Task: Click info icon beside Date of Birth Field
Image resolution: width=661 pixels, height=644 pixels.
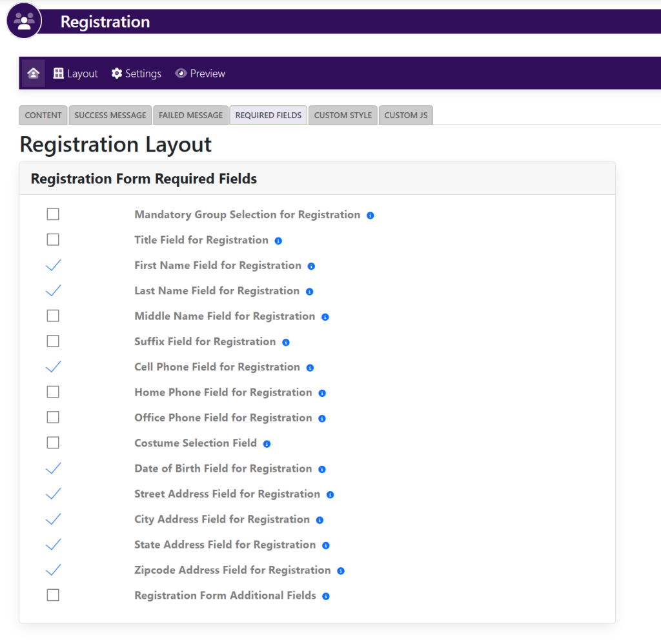Action: pyautogui.click(x=322, y=470)
